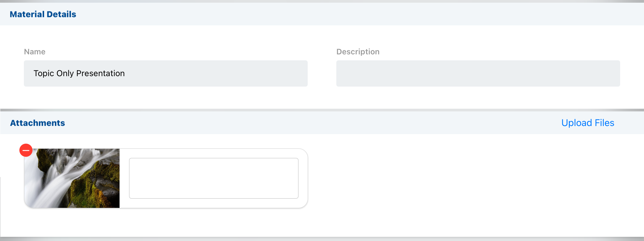Click the Description field label
The height and width of the screenshot is (241, 644).
tap(358, 52)
